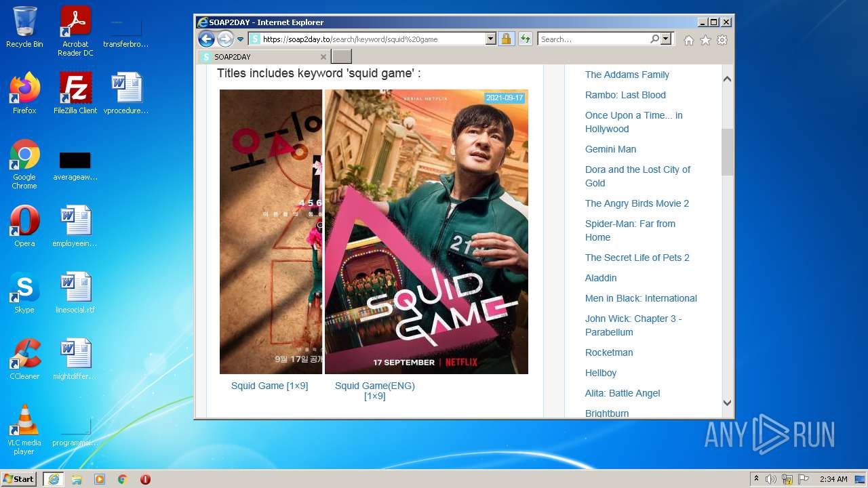The height and width of the screenshot is (488, 868).
Task: Open Acrobat Reader DC desktop icon
Action: point(75,31)
